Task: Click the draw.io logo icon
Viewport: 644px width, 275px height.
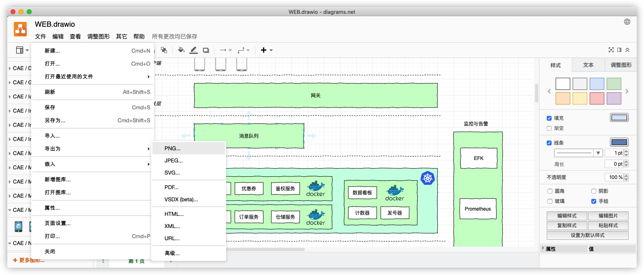Action: coord(20,29)
